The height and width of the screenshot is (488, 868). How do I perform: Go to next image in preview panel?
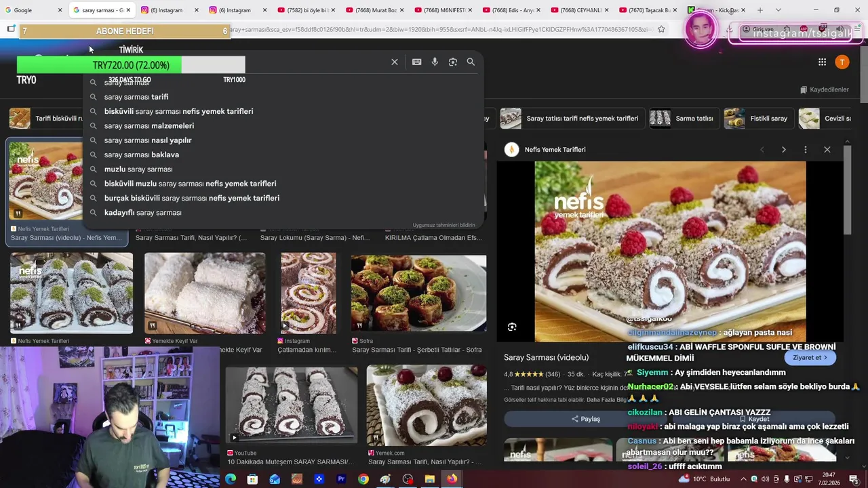tap(783, 149)
